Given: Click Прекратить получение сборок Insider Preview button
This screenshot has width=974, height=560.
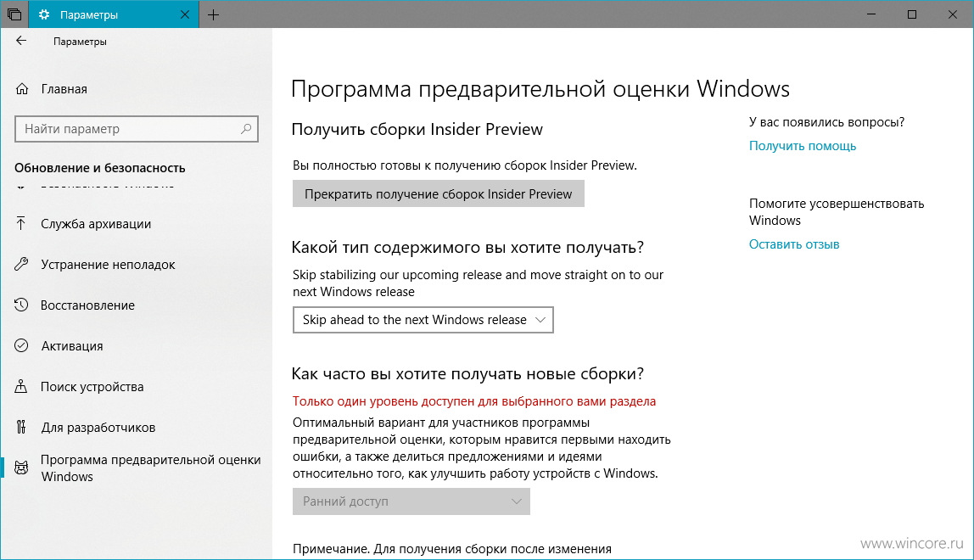Looking at the screenshot, I should [x=438, y=194].
